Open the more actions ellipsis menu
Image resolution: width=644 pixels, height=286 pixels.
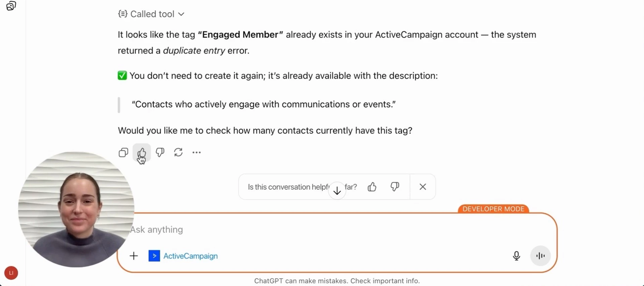click(196, 153)
